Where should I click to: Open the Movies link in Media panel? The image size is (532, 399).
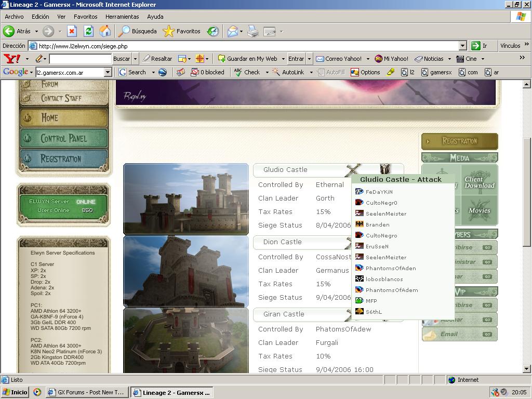tap(480, 210)
